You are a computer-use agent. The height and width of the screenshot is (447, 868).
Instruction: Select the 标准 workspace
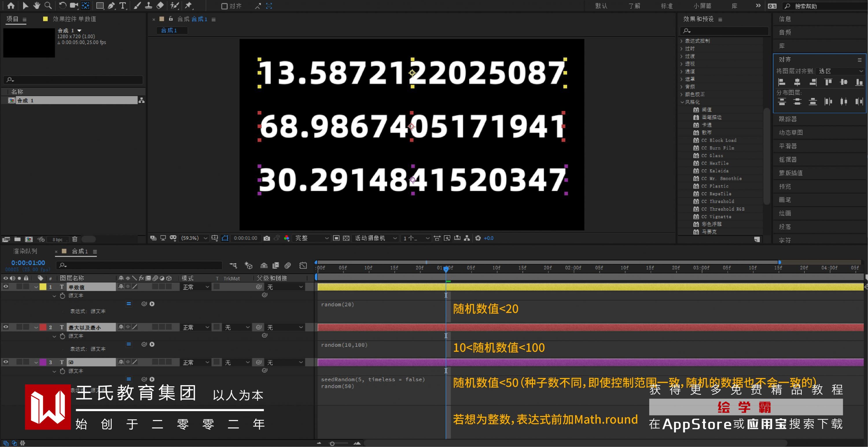667,6
